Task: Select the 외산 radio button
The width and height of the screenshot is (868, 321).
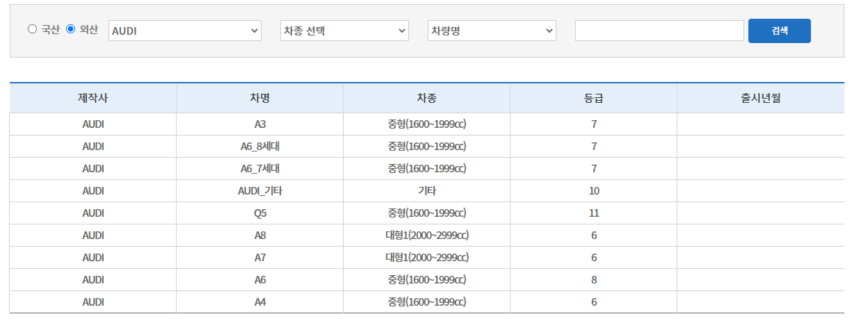Action: [70, 29]
